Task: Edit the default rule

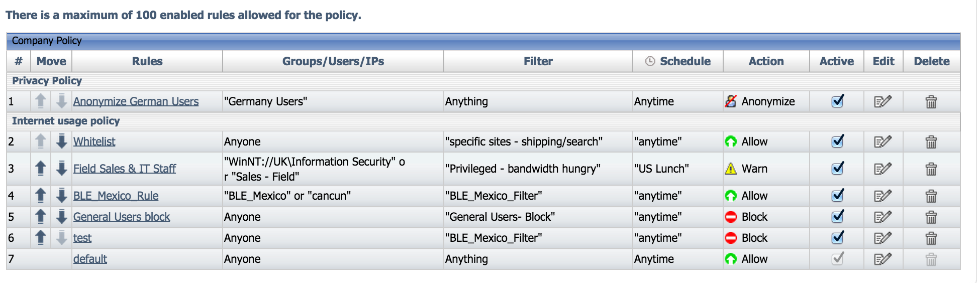Action: (x=883, y=259)
